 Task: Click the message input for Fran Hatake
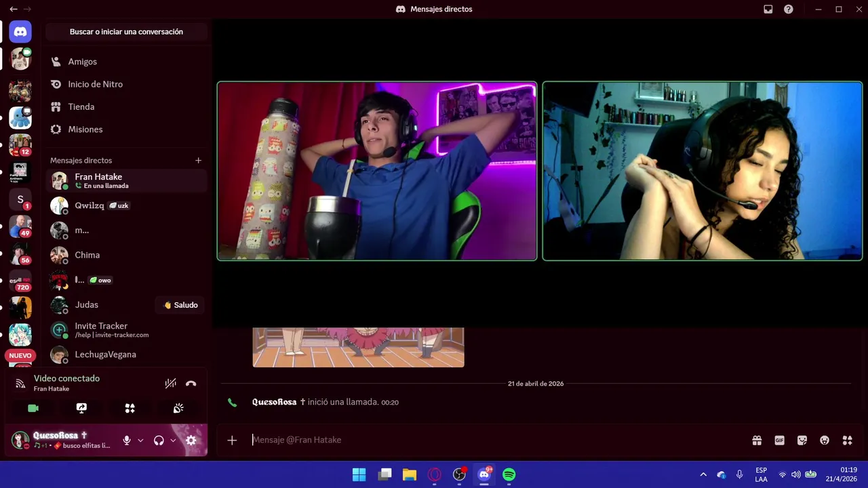point(498,440)
